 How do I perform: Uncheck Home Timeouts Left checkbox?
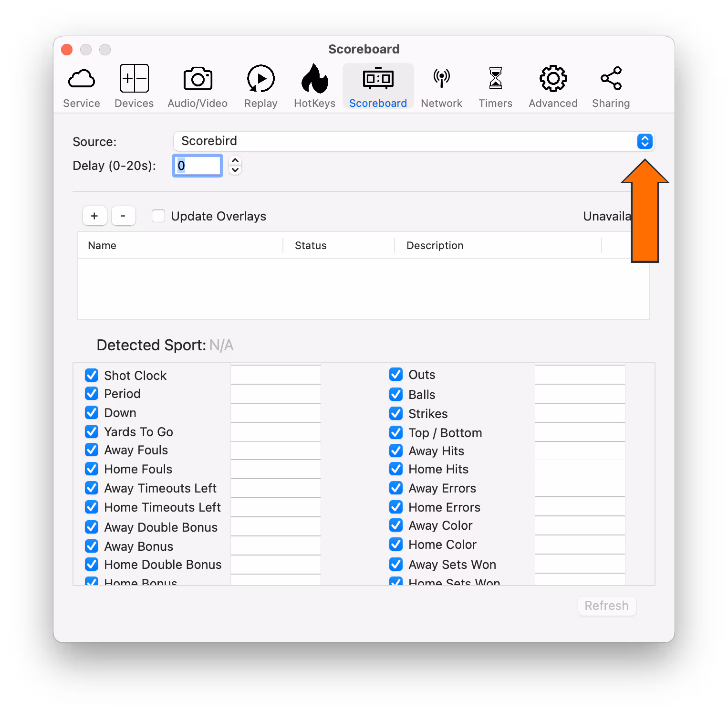pos(92,507)
